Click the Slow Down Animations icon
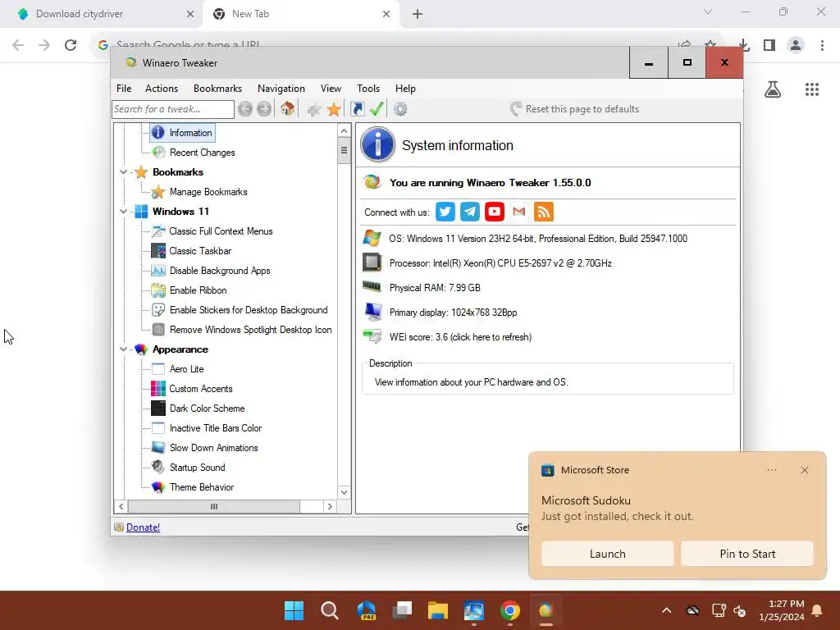The image size is (840, 630). [x=158, y=447]
